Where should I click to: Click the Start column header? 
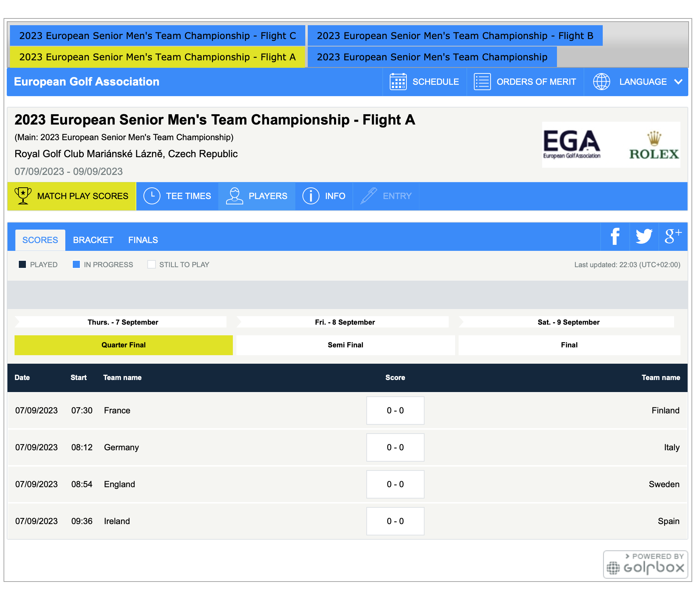coord(78,378)
